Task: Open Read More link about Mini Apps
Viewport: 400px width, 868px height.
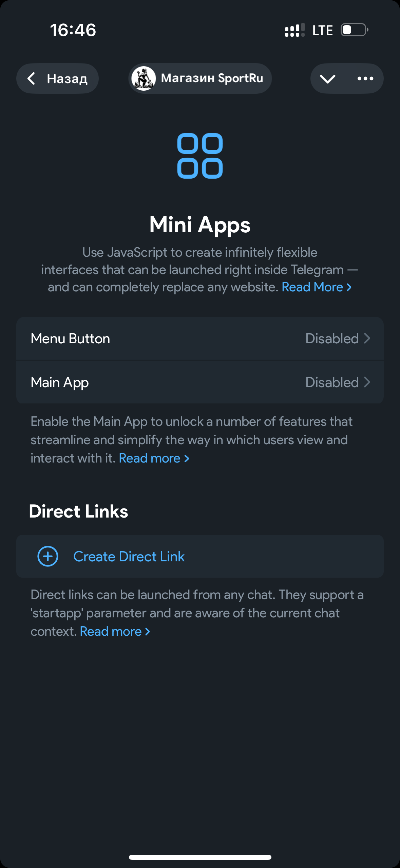Action: click(316, 287)
